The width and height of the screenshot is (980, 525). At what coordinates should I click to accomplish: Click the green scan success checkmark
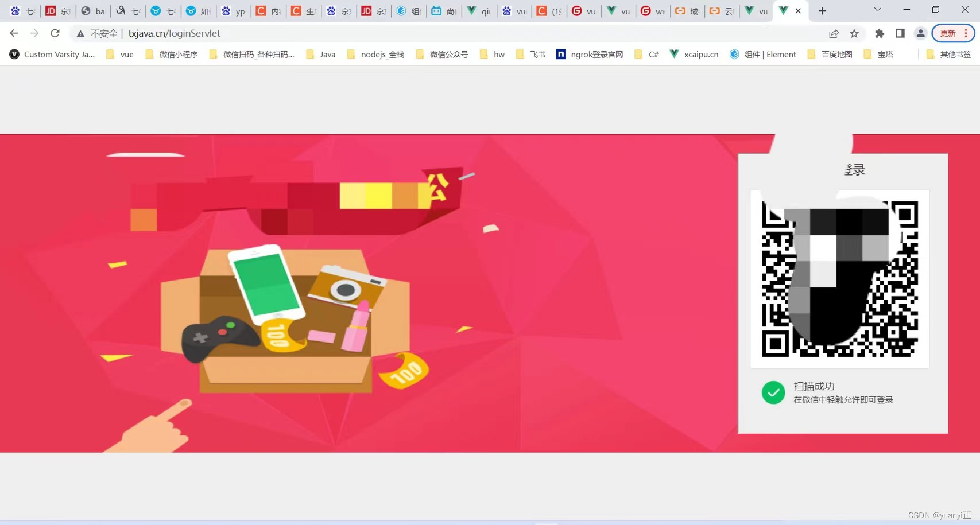[x=773, y=392]
